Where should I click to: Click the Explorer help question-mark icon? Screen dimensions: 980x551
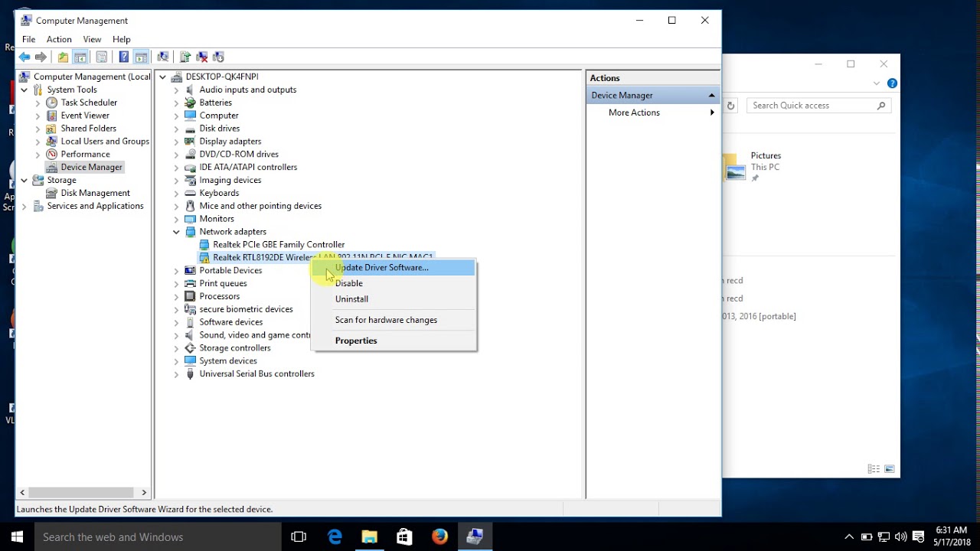click(x=892, y=83)
